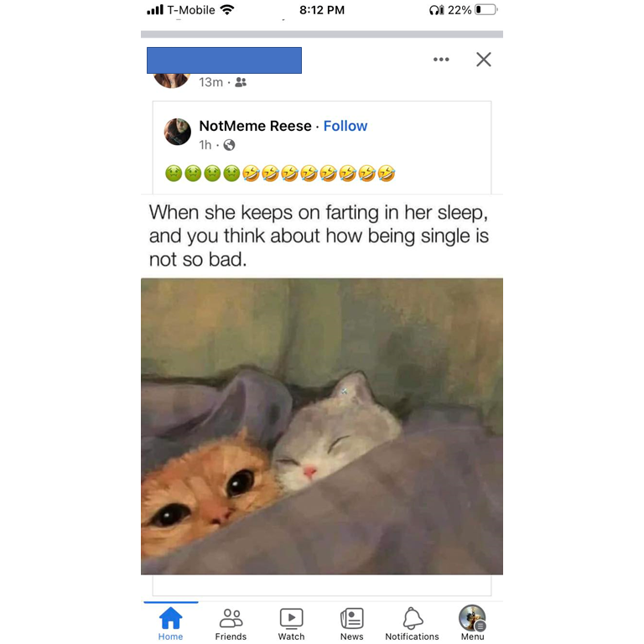The width and height of the screenshot is (644, 644).
Task: Tap the 13m timestamp
Action: point(210,82)
